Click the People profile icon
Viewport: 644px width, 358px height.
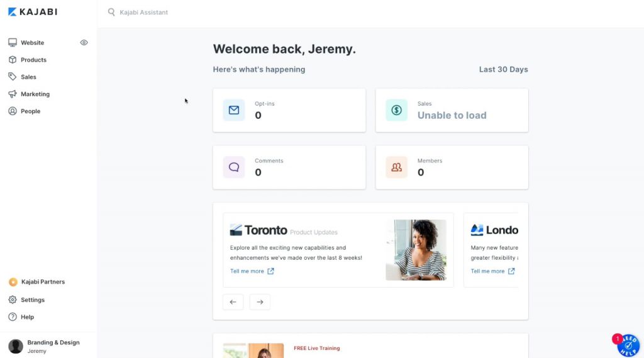tap(13, 111)
